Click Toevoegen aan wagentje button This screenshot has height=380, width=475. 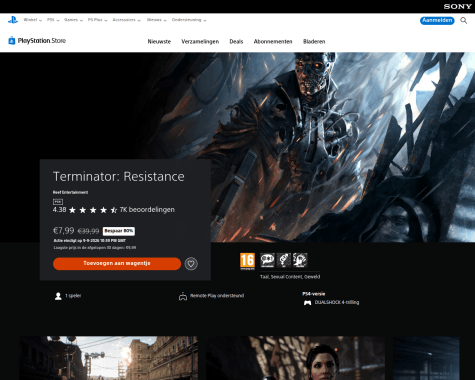tap(117, 264)
